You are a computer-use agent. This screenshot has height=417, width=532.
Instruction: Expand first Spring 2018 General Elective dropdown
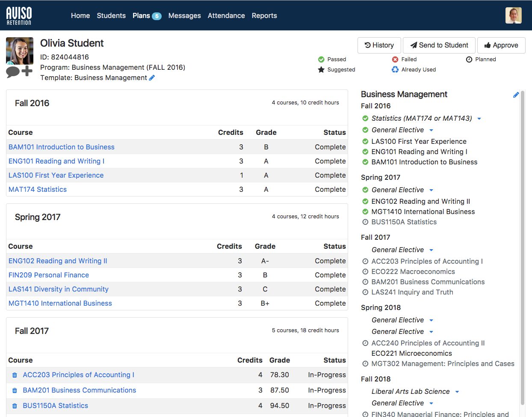pyautogui.click(x=431, y=320)
